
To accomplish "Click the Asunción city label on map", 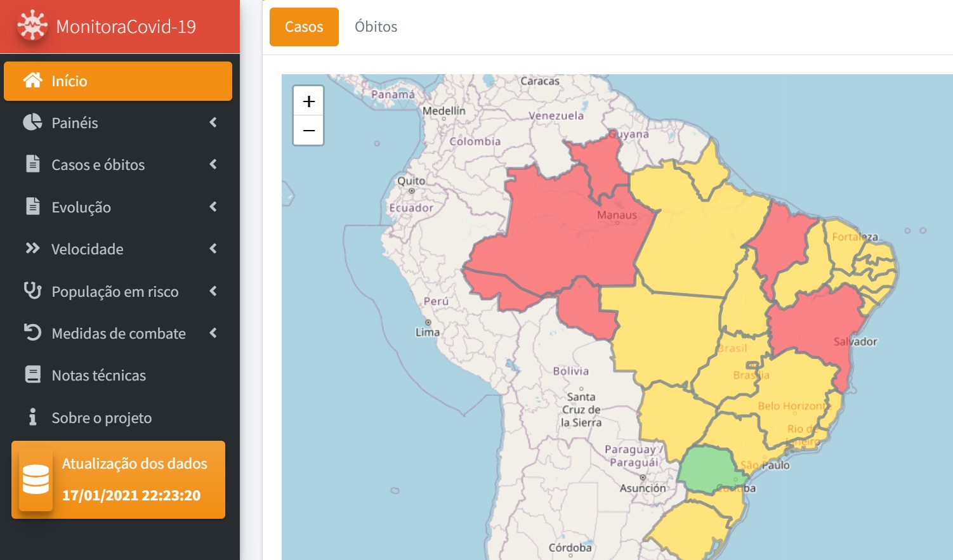I will pos(643,488).
